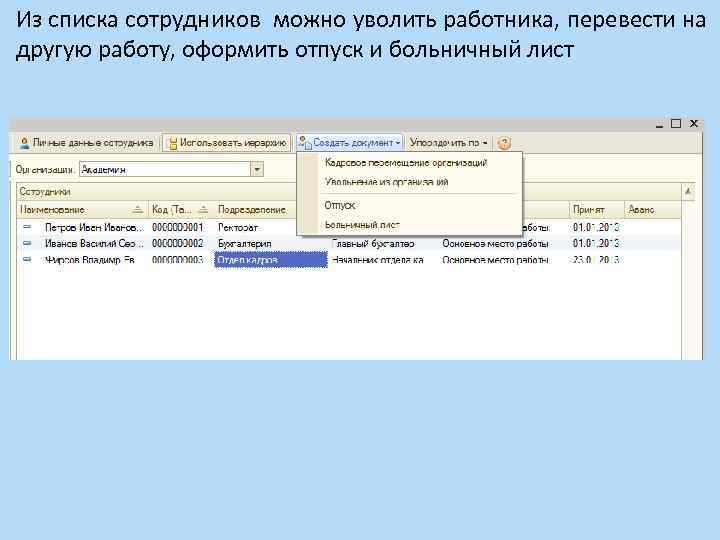720x540 pixels.
Task: Click 'Начальник отдела ка...' position cell
Action: tap(377, 260)
